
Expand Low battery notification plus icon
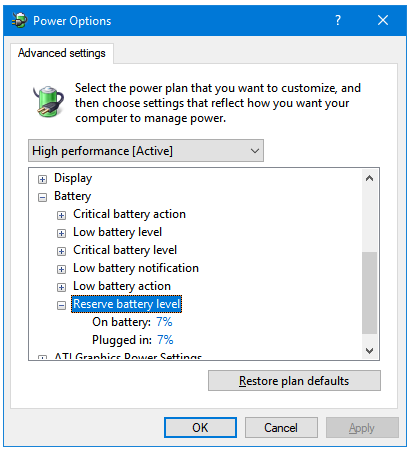(61, 269)
